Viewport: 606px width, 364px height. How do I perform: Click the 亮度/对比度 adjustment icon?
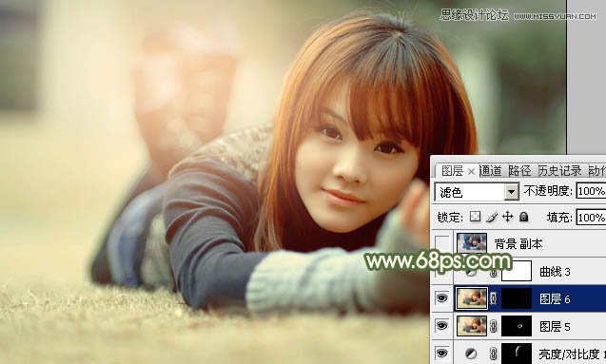click(471, 354)
